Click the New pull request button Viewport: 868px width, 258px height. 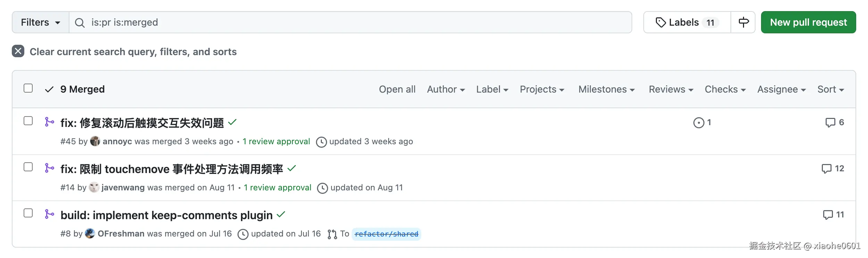tap(808, 23)
